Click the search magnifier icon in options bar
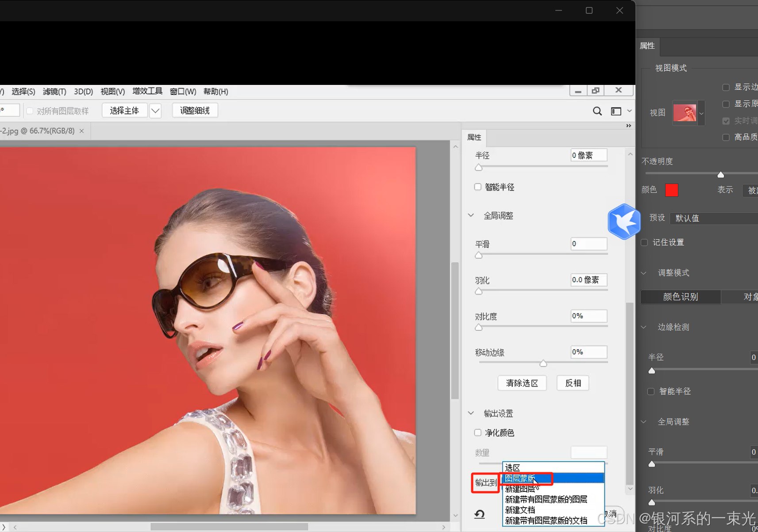Viewport: 758px width, 532px height. tap(597, 111)
